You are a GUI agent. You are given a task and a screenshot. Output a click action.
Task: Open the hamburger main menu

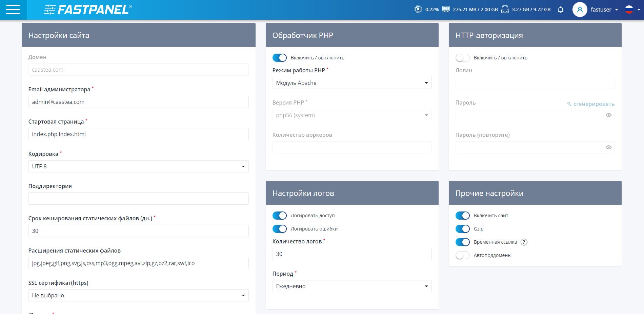coord(13,10)
